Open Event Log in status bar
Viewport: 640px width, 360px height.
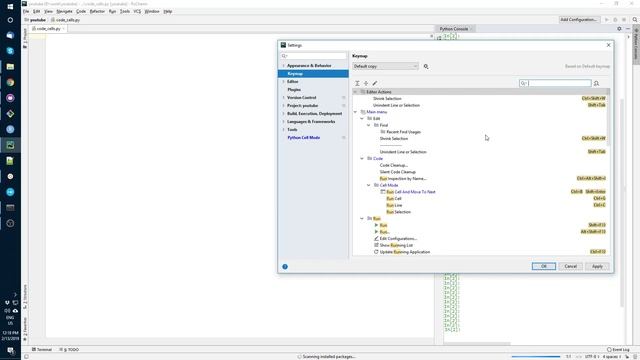coord(618,349)
